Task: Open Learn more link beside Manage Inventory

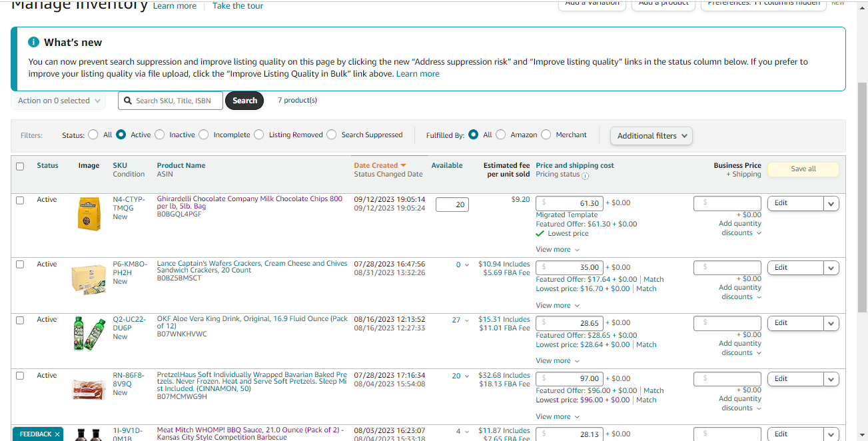Action: pyautogui.click(x=175, y=6)
